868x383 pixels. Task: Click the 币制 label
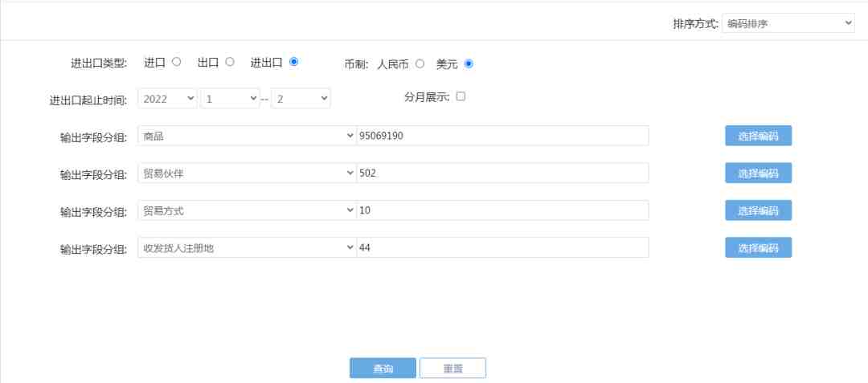point(356,64)
